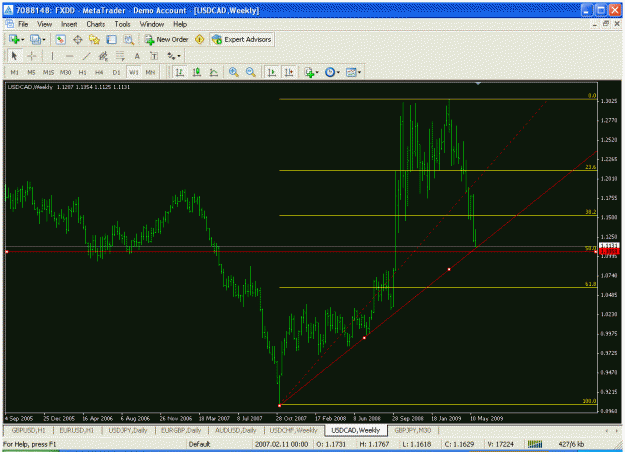Toggle the Terminal panel icon
Screen dimensions: 625x452
[111, 39]
